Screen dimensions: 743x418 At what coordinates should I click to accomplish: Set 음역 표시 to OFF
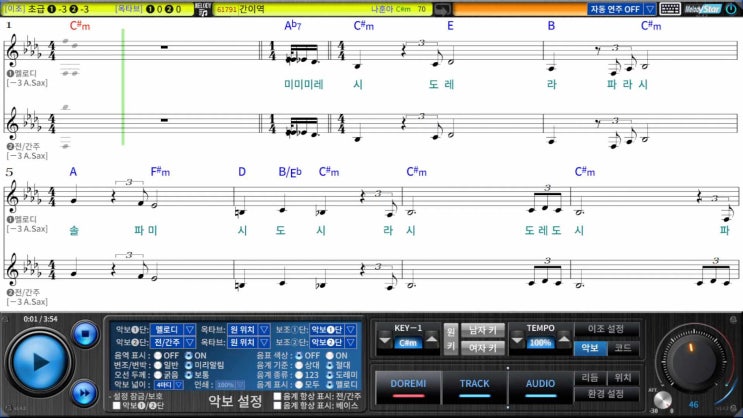158,355
